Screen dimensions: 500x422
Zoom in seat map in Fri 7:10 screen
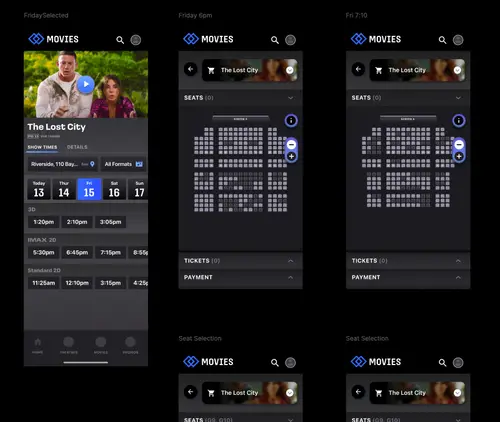point(459,156)
